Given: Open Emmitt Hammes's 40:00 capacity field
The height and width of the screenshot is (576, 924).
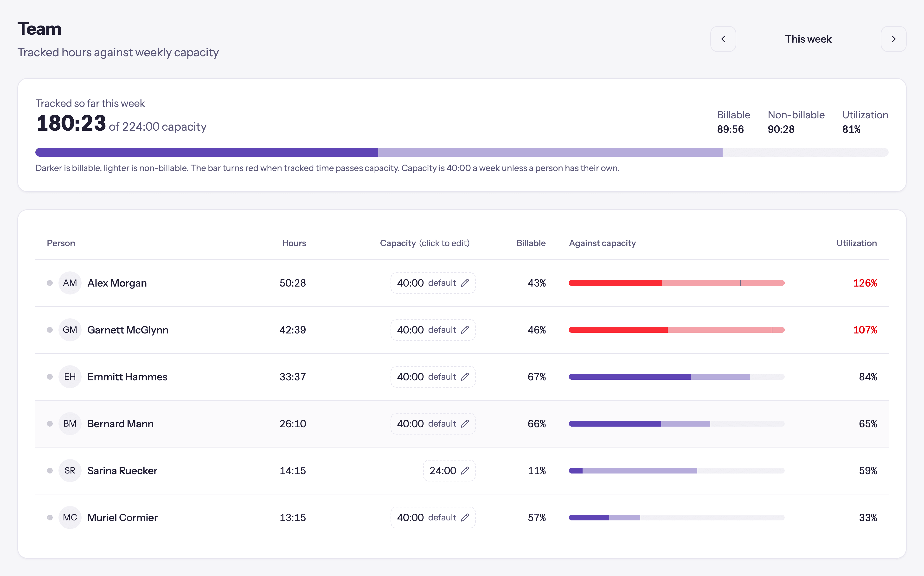Looking at the screenshot, I should 433,376.
